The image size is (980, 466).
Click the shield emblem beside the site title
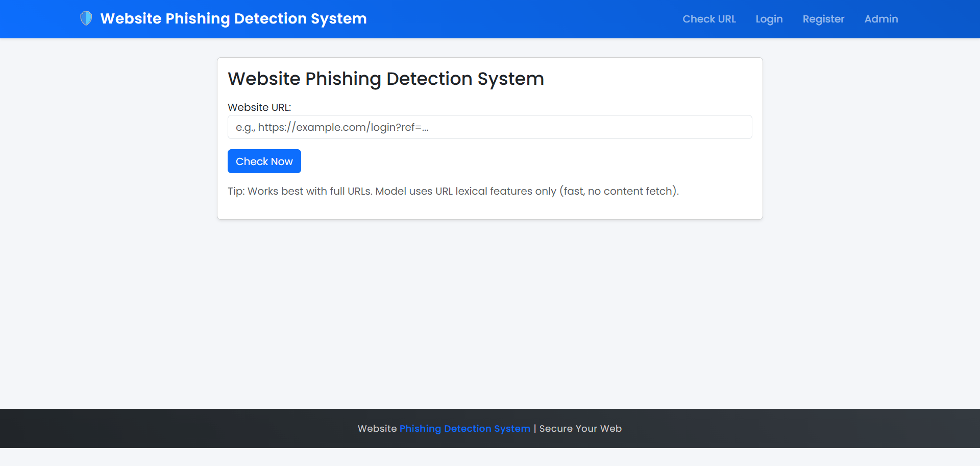(86, 18)
